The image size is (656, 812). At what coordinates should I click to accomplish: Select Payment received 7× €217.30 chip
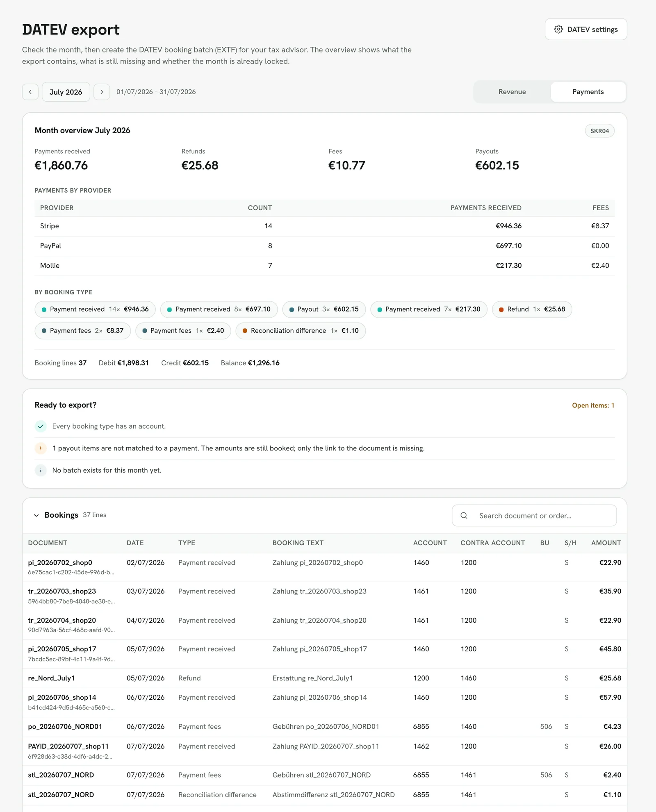pos(428,309)
